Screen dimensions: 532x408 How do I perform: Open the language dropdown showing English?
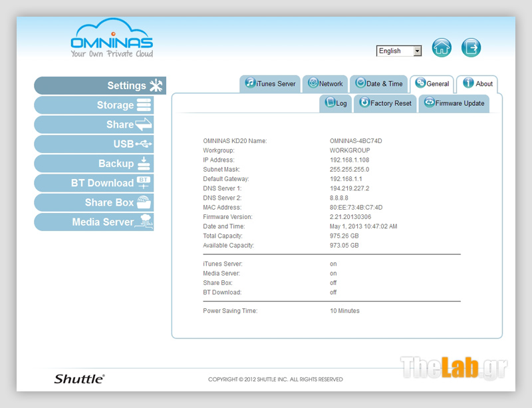tap(399, 51)
